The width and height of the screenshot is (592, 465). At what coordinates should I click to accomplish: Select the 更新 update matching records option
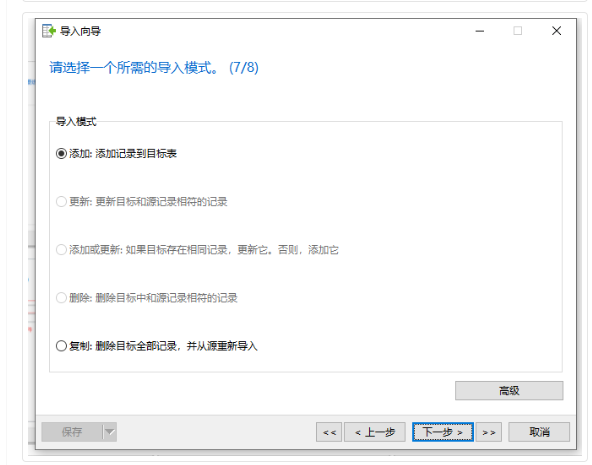pyautogui.click(x=142, y=202)
